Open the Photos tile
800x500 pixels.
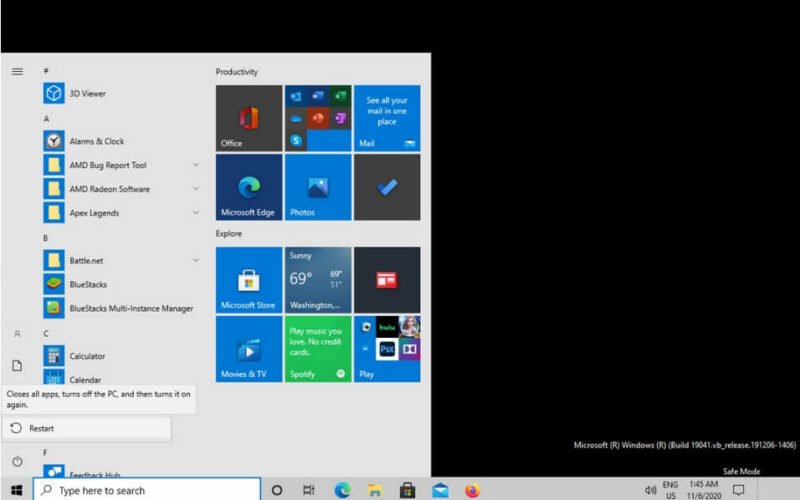click(x=318, y=187)
